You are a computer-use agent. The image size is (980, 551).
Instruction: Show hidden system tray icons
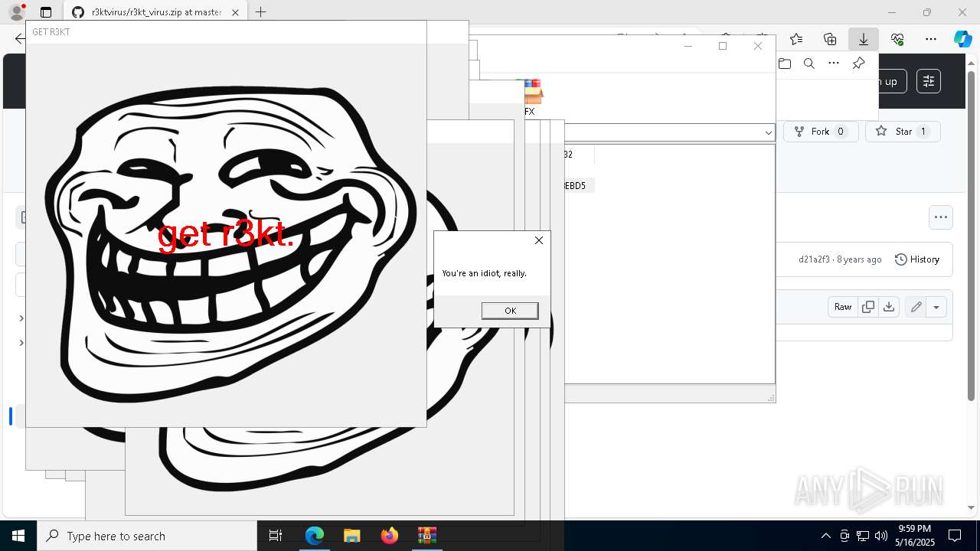[825, 536]
